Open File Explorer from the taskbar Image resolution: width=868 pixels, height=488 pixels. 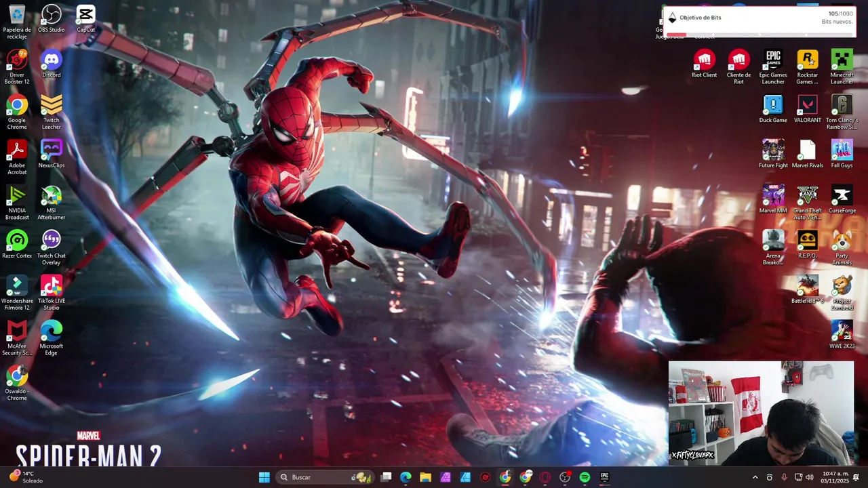[x=425, y=477]
